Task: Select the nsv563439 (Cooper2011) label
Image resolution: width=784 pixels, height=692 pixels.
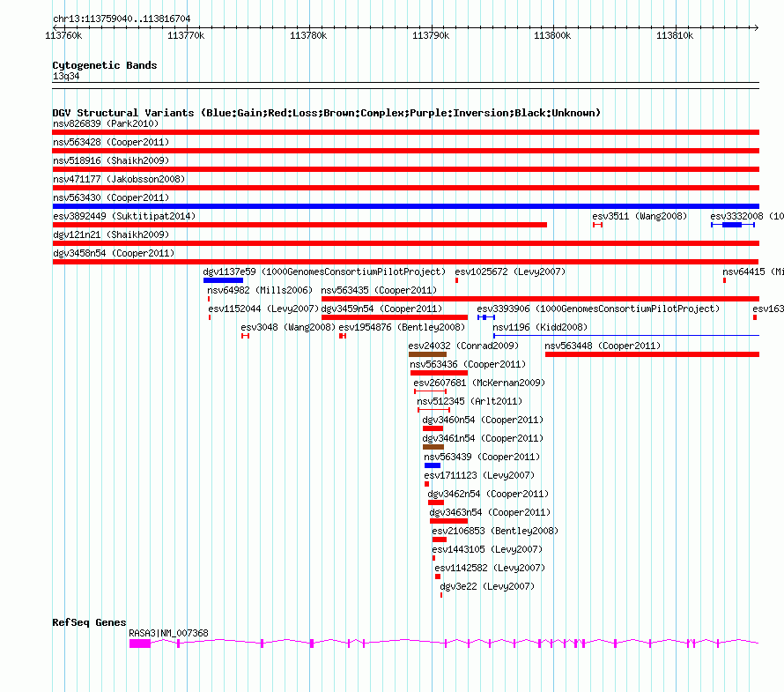Action: pos(482,457)
